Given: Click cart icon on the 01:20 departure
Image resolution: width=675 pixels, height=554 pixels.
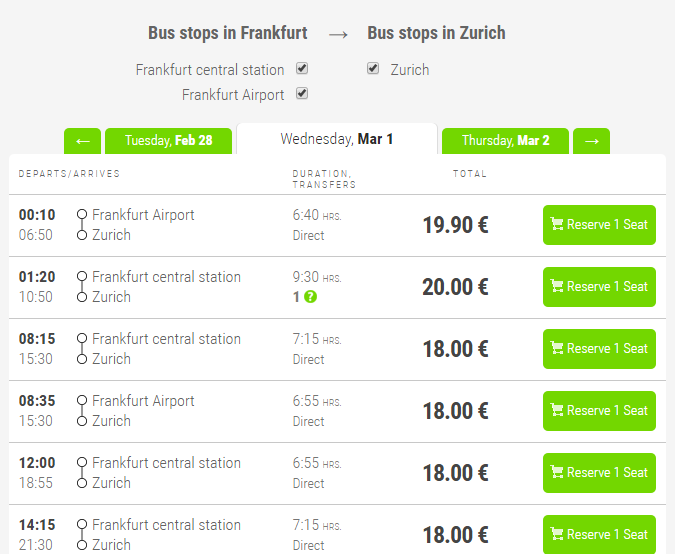Looking at the screenshot, I should click(x=557, y=287).
